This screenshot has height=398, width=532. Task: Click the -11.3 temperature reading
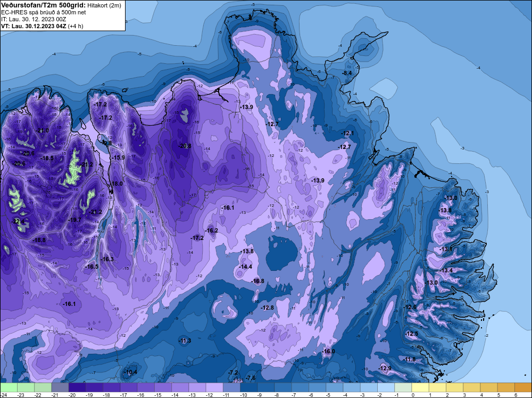[x=185, y=341]
